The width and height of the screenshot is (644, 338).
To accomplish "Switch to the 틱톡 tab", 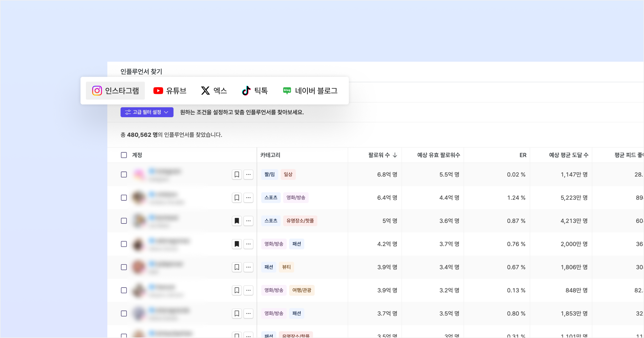I will tap(255, 91).
